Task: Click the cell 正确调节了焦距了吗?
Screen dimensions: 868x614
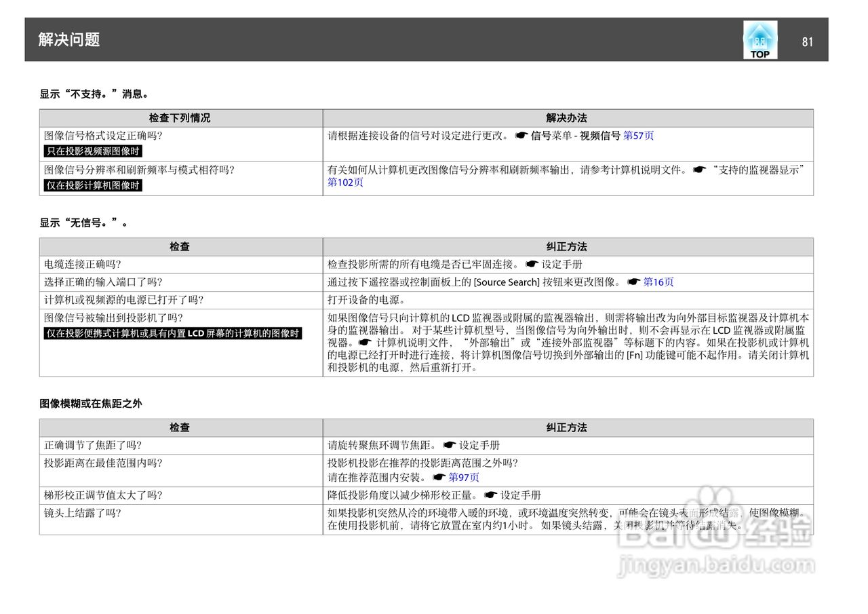Action: [93, 445]
